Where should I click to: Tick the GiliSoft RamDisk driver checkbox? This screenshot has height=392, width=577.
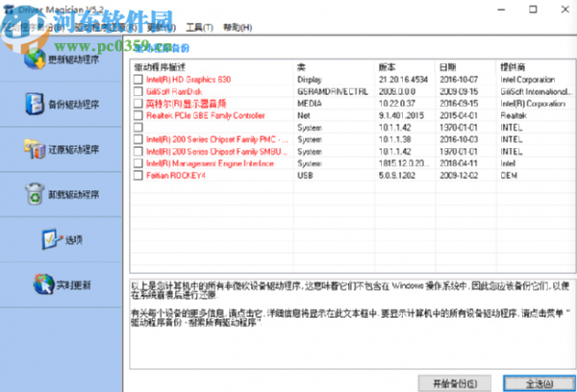[138, 90]
